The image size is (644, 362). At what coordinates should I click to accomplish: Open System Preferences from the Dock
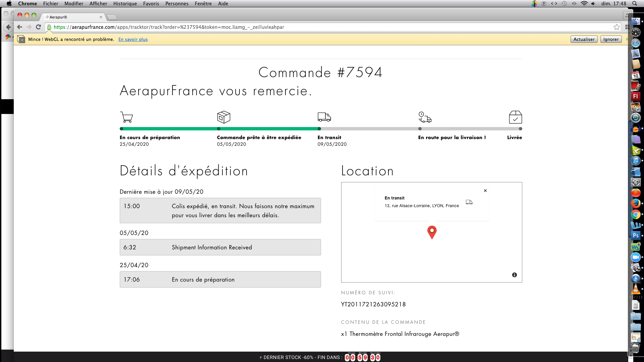636,182
